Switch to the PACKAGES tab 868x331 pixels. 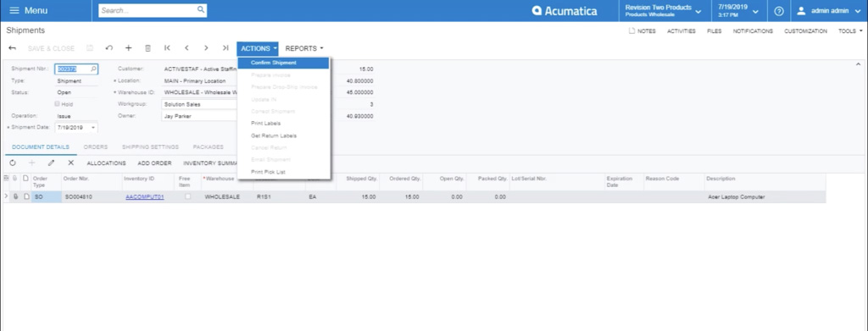coord(209,147)
